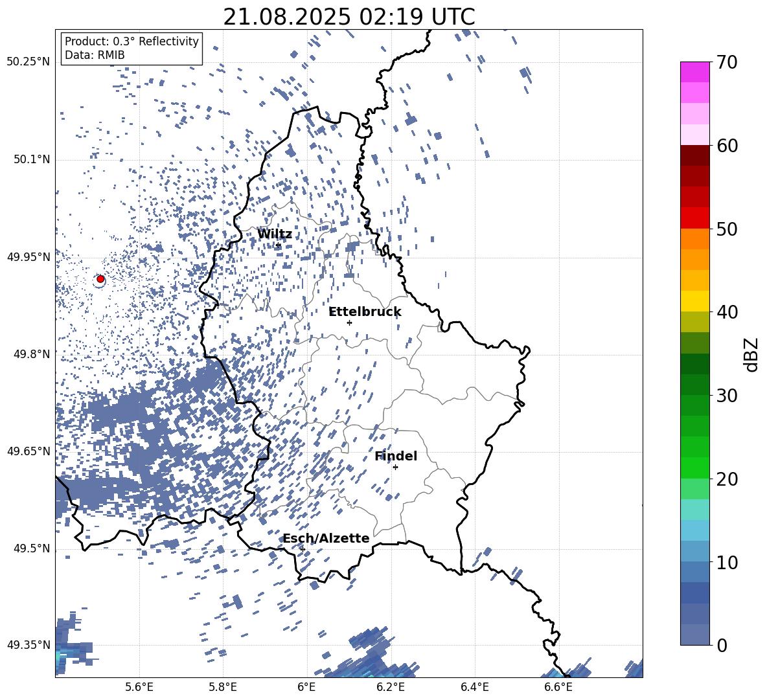Click the Wiltz city label
Image resolution: width=767 pixels, height=700 pixels.
pyautogui.click(x=275, y=234)
